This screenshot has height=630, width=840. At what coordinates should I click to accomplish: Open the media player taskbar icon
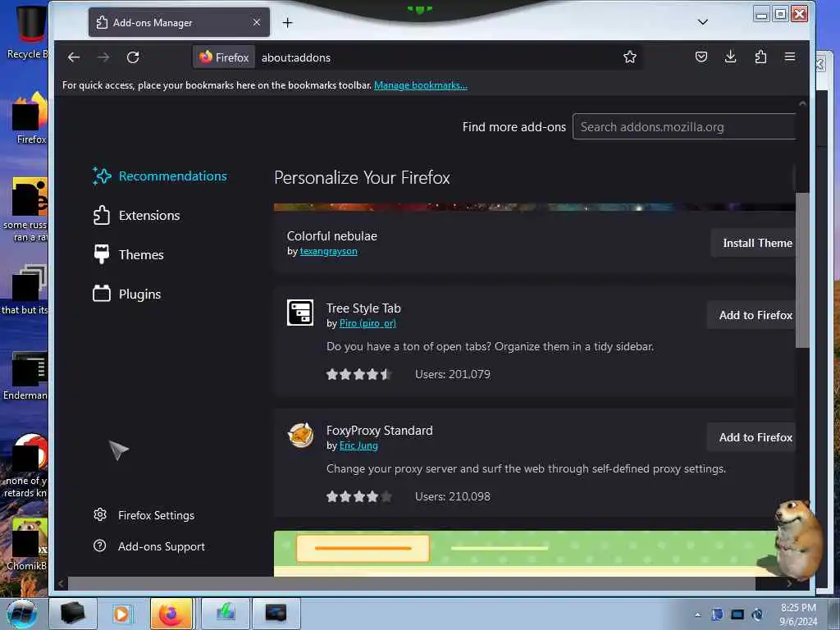121,614
